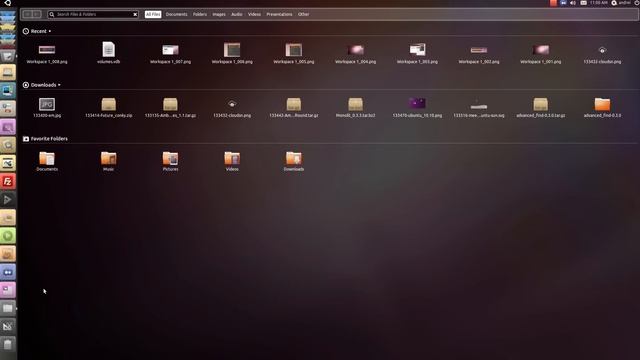Focus the Search Files & Folders field

pyautogui.click(x=93, y=14)
